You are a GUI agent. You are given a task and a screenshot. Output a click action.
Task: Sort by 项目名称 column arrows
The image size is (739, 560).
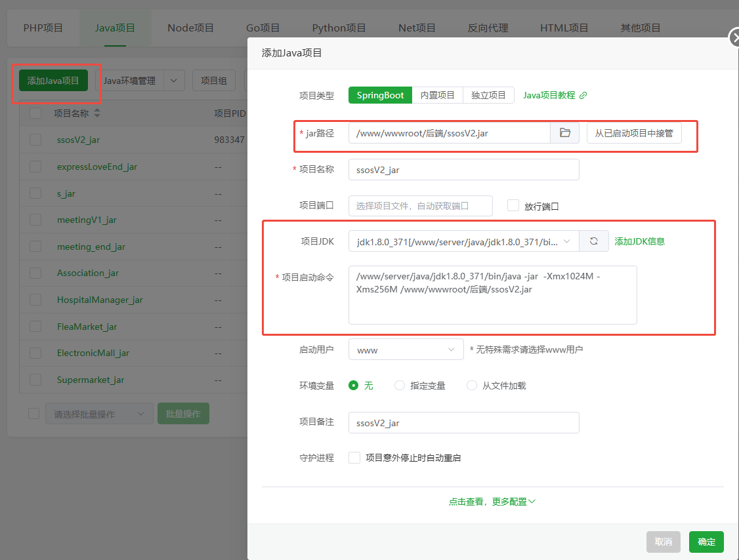97,113
